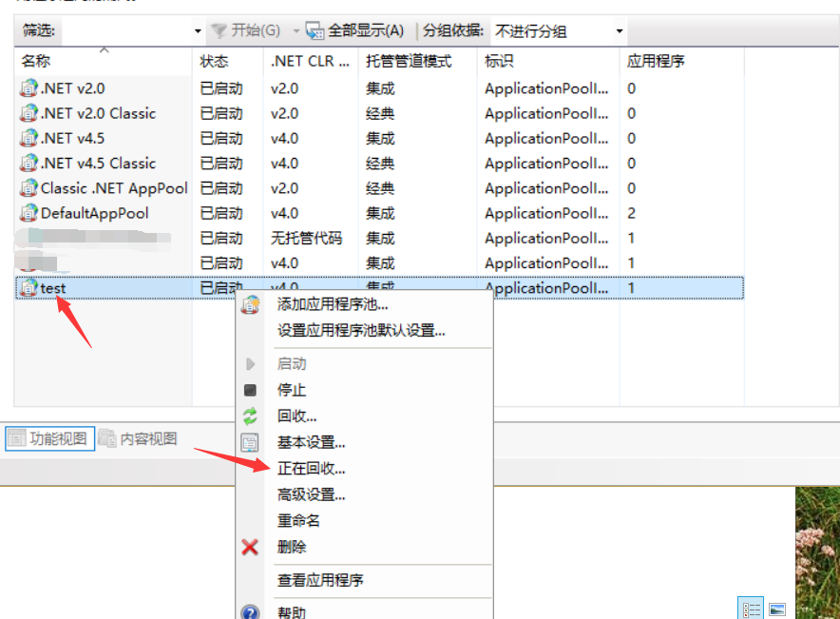Click the green 回收 recycle icon
This screenshot has height=619, width=840.
(249, 414)
